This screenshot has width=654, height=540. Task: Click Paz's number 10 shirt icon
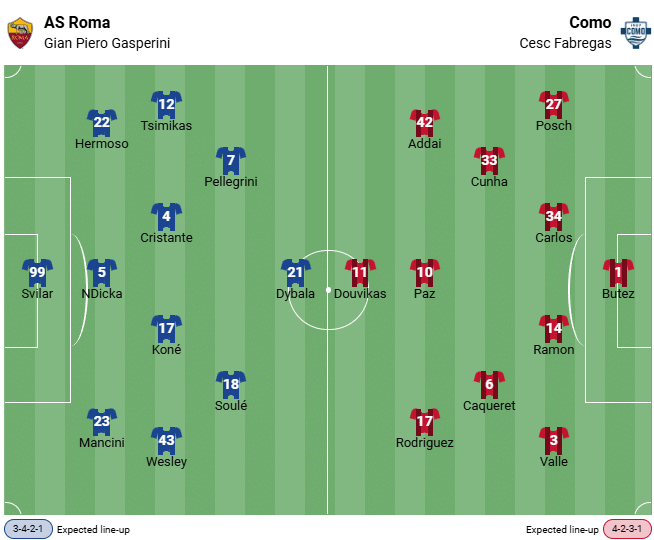coord(425,272)
